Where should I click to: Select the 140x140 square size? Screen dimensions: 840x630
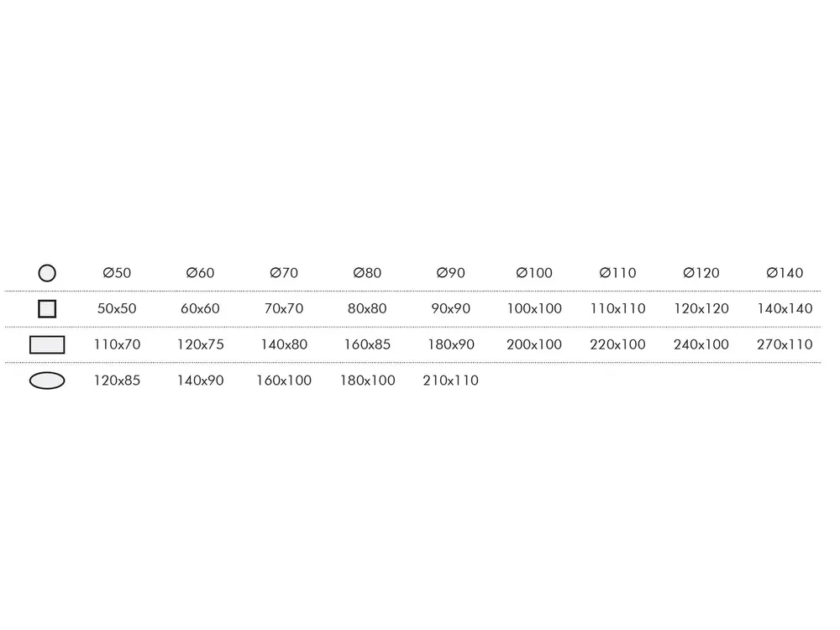point(785,308)
